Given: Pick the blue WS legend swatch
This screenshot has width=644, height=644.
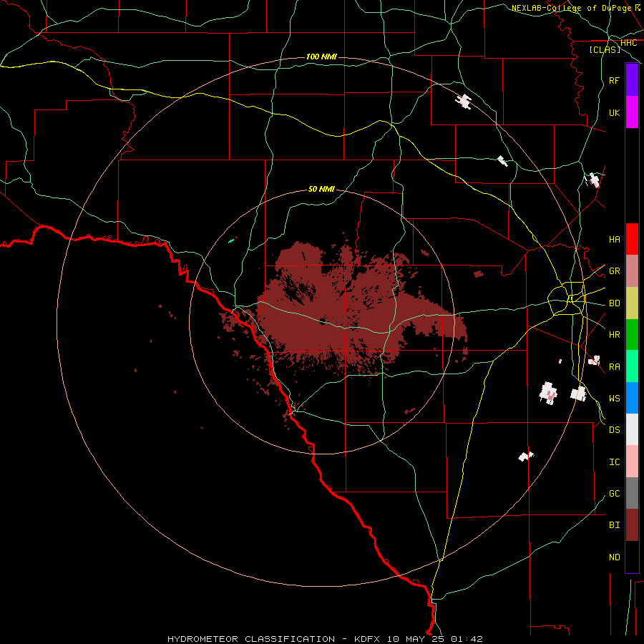Looking at the screenshot, I should coord(632,398).
